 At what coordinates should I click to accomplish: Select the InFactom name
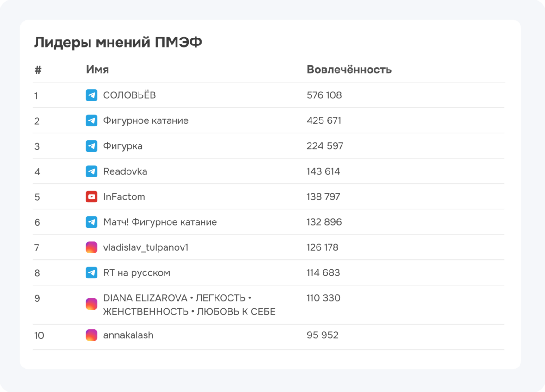click(124, 197)
